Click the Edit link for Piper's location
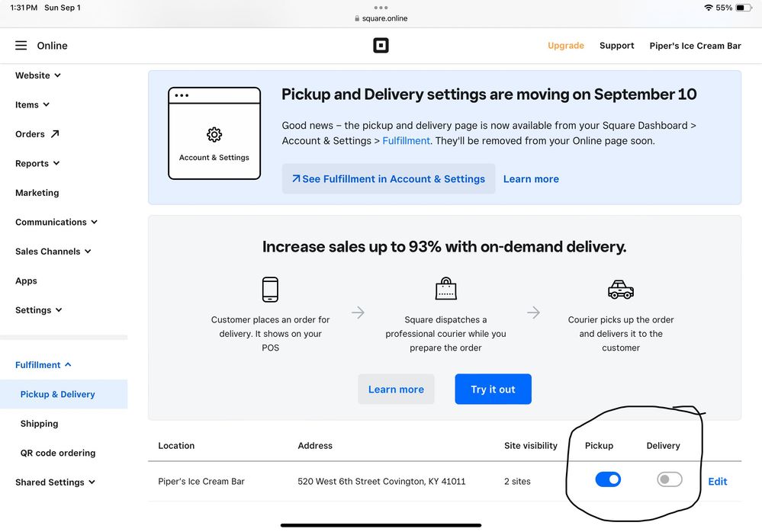Viewport: 762px width, 532px height. 718,482
